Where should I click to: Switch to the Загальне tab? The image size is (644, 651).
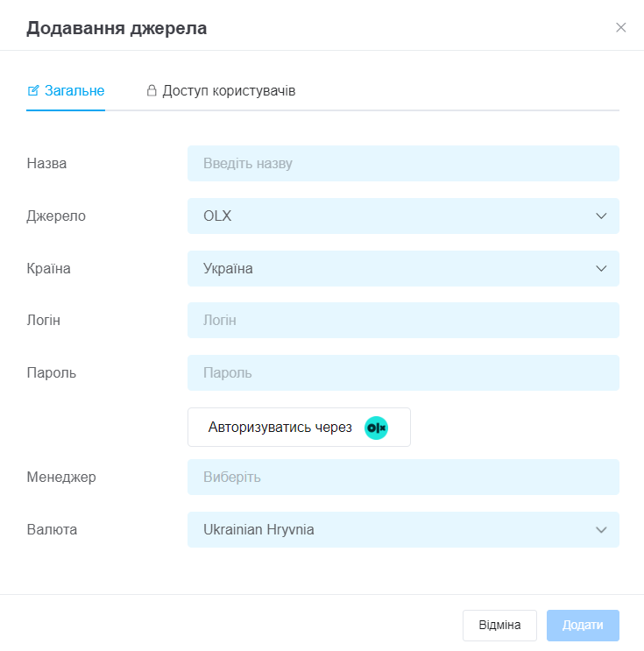(x=74, y=90)
